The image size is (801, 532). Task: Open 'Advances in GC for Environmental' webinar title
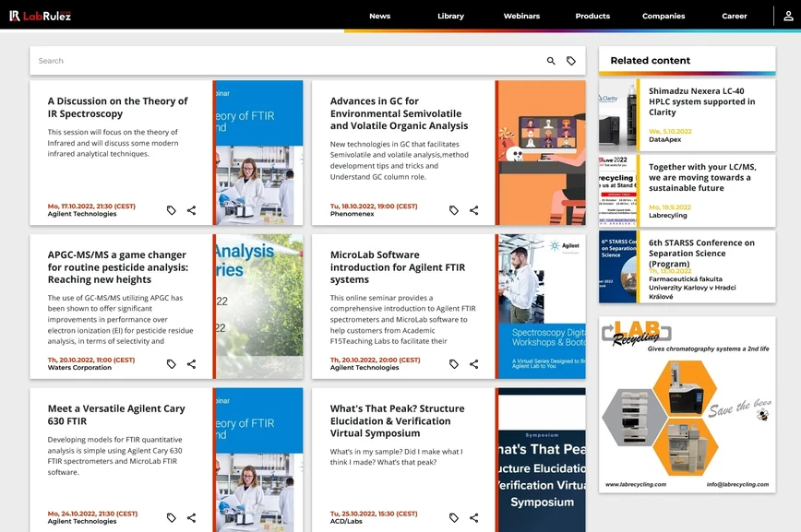click(x=399, y=113)
